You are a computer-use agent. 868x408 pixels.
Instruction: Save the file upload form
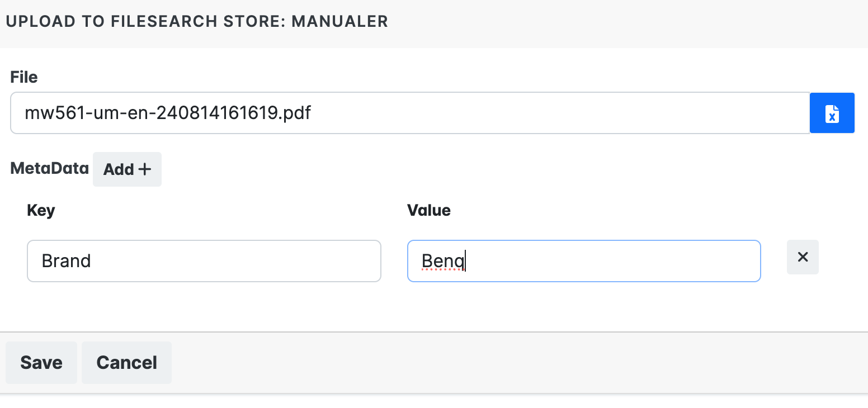pyautogui.click(x=41, y=363)
